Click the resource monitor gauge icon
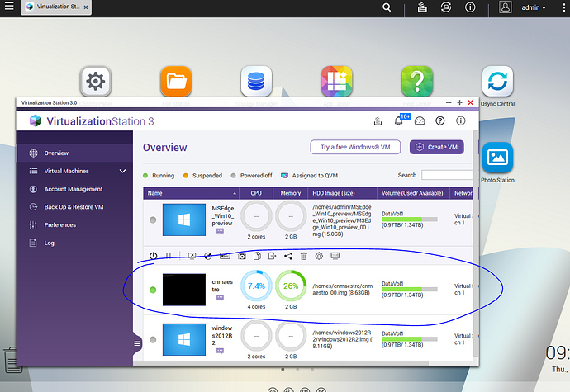Viewport: 570px width, 392px height. [420, 120]
